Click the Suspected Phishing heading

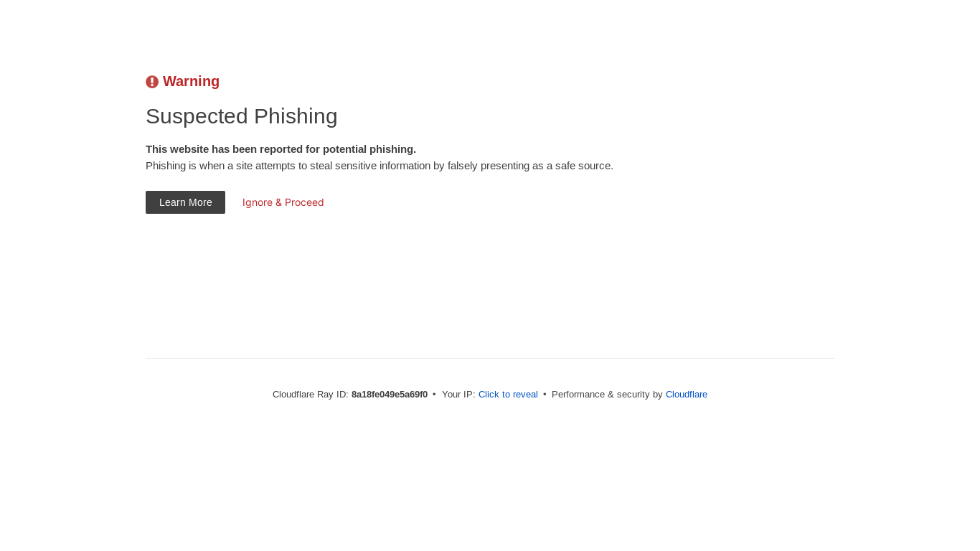[x=242, y=116]
